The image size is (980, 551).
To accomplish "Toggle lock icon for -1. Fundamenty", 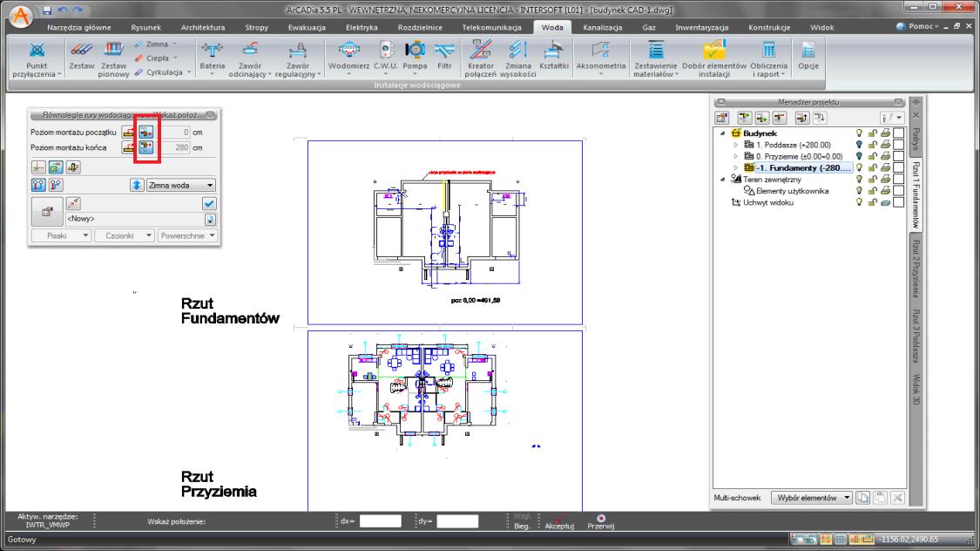I will (873, 167).
